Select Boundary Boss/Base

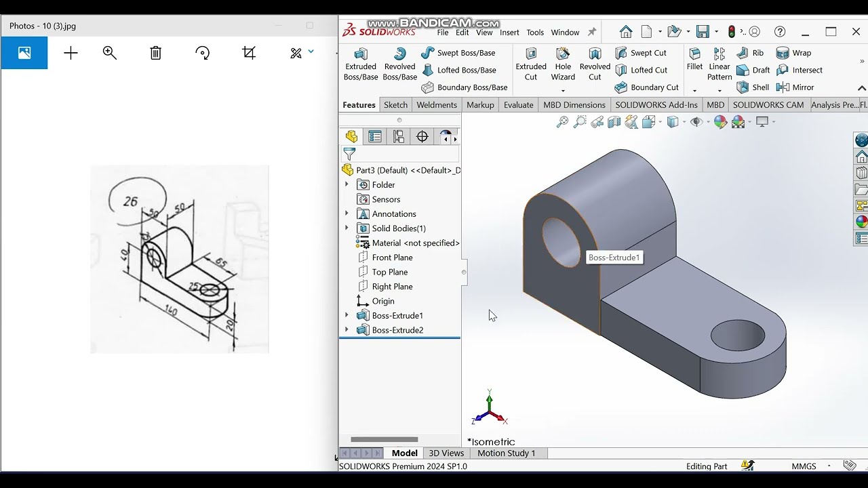[465, 87]
